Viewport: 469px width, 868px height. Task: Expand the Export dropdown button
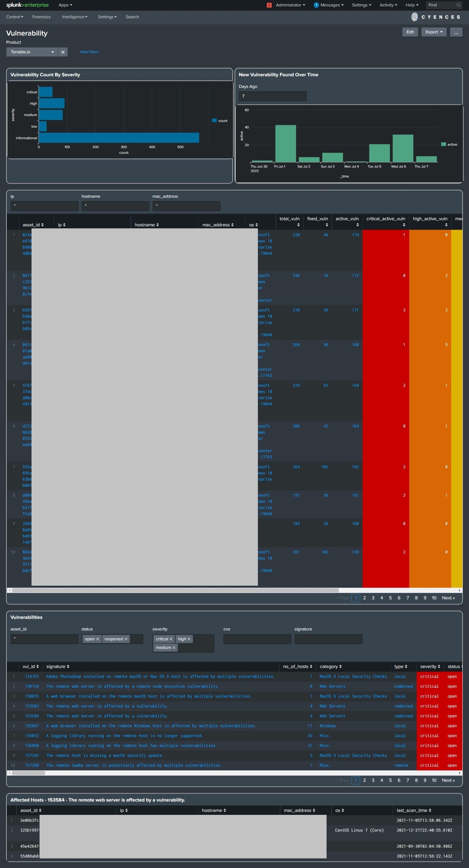point(434,32)
